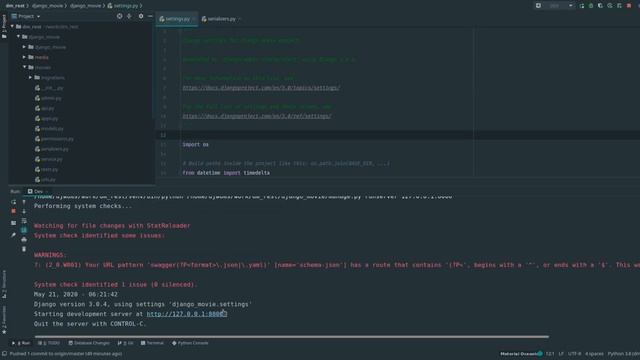Switch to the settings.py editor tab

coord(176,19)
